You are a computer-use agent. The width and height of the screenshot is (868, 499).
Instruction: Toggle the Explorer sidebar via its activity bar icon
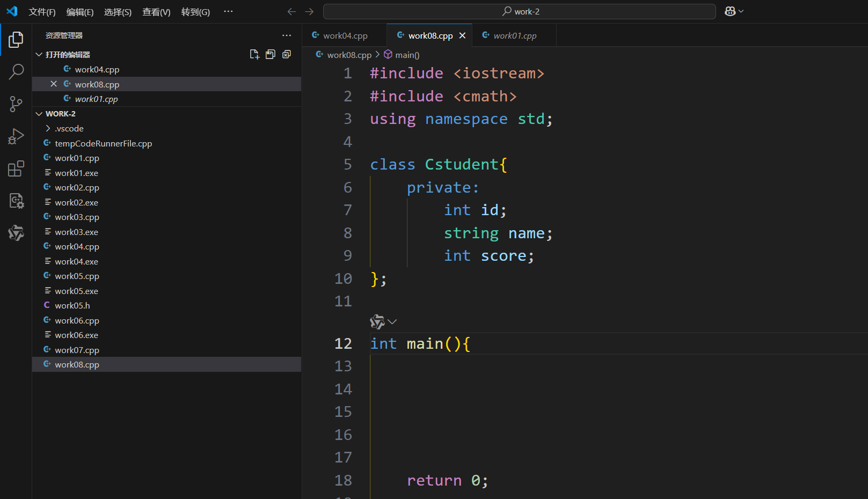[17, 39]
